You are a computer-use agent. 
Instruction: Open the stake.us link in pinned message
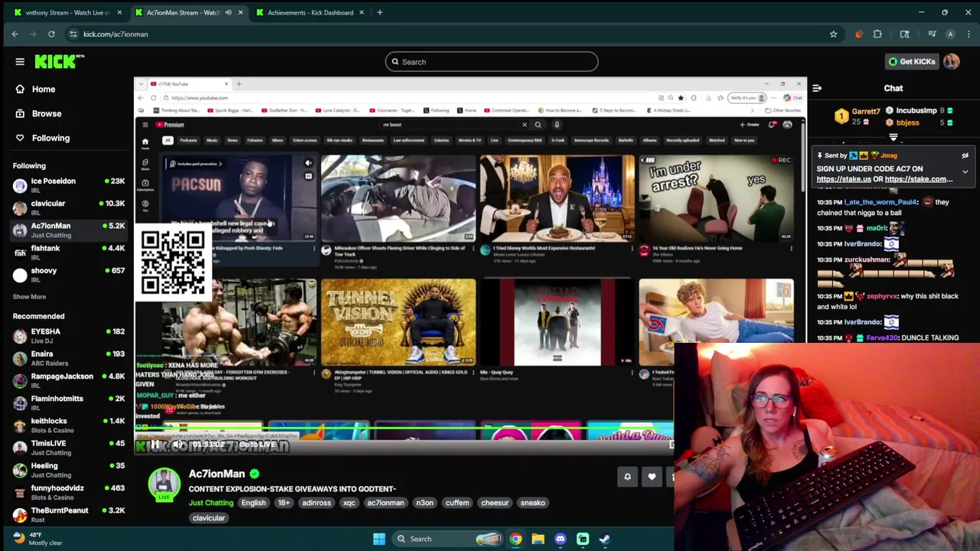844,179
